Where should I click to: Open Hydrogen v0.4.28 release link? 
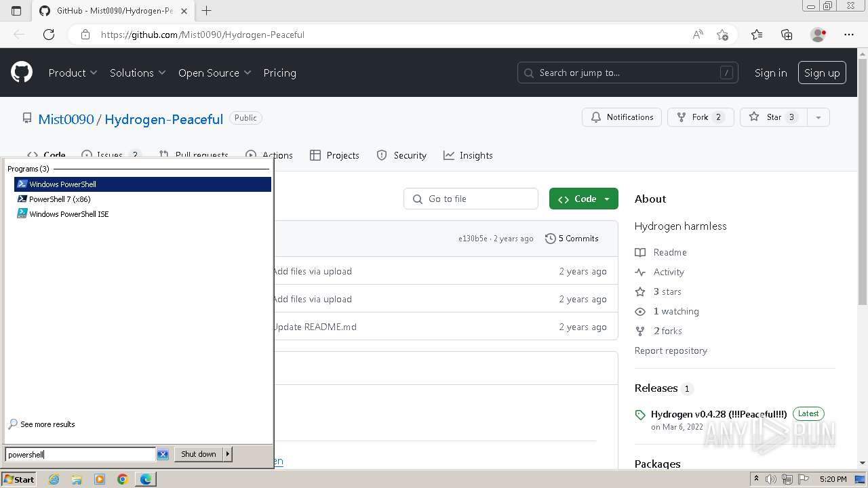[719, 414]
